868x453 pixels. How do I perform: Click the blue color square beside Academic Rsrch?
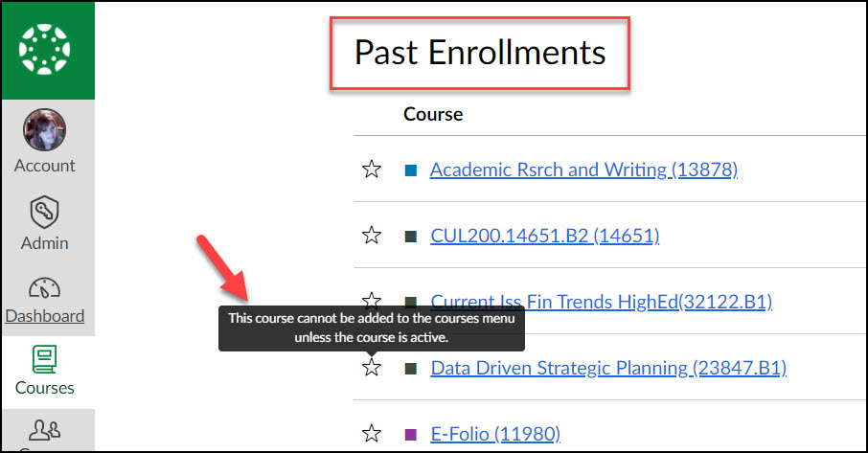click(411, 170)
